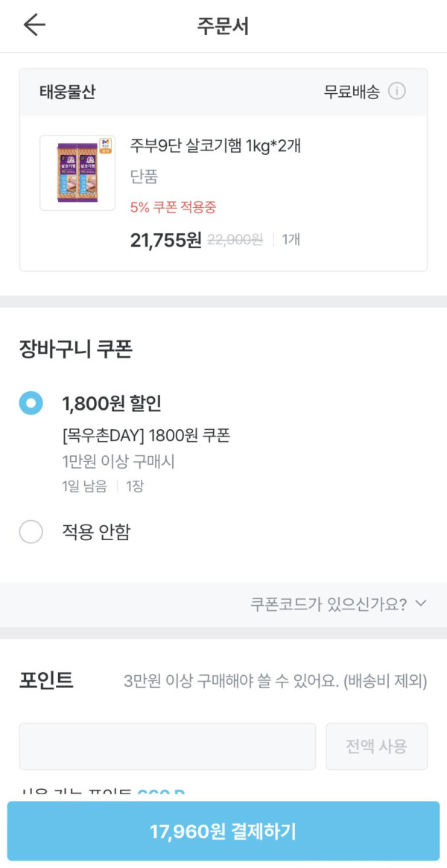Image resolution: width=447 pixels, height=868 pixels.
Task: Tap the 21,755원 discounted price
Action: coord(165,240)
